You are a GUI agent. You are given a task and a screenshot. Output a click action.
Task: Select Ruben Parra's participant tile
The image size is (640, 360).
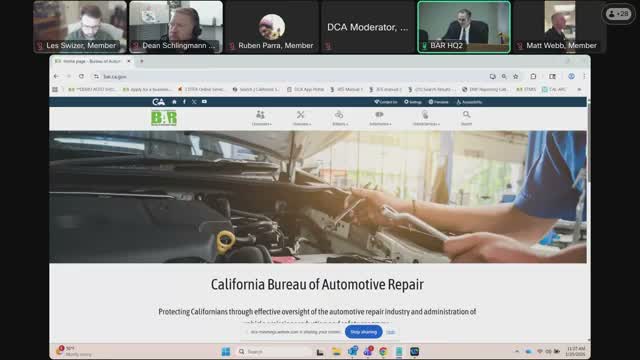[272, 27]
